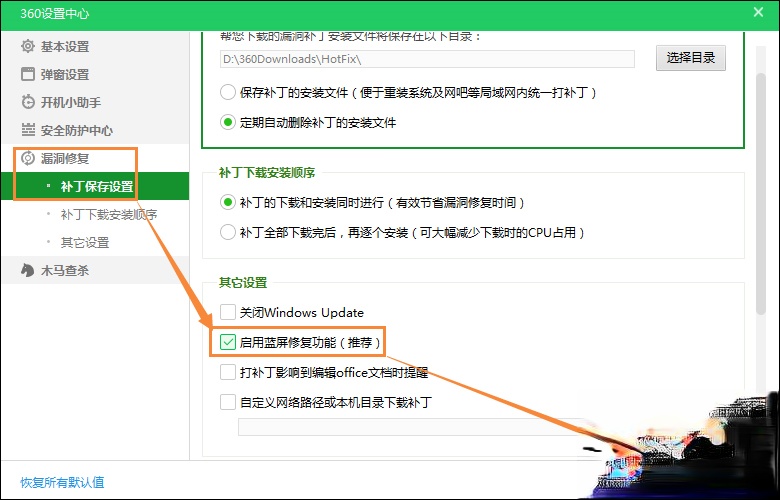Open the 弹窗设置 section
Viewport: 780px width, 500px height.
point(95,75)
